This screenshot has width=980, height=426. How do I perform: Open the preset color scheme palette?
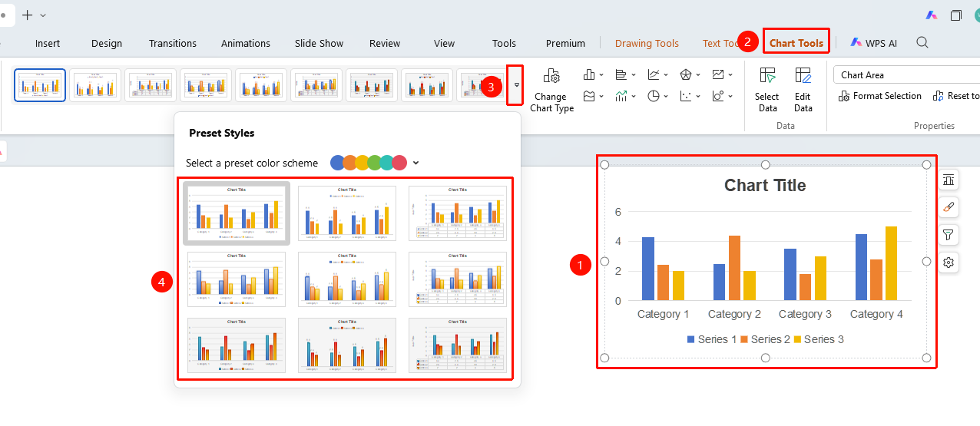[x=375, y=163]
